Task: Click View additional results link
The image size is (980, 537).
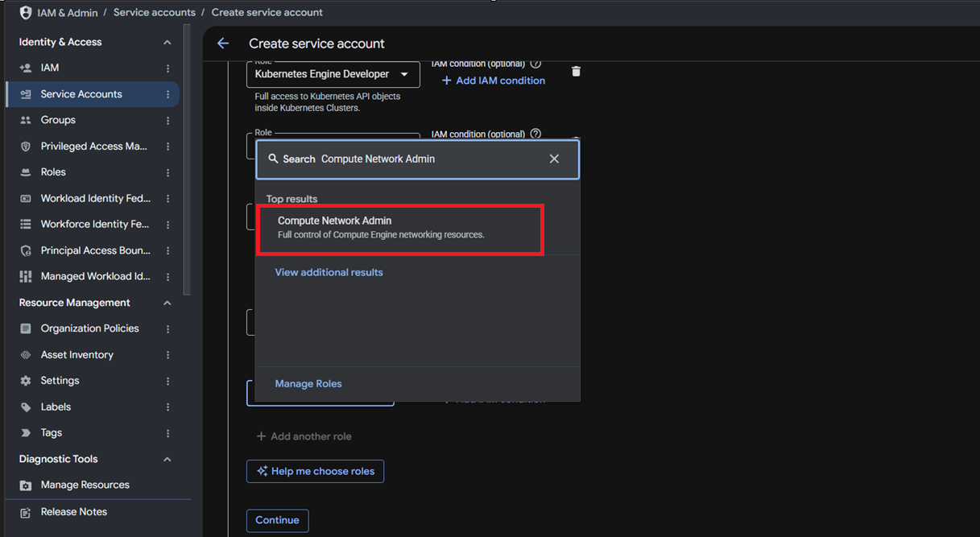Action: 329,272
